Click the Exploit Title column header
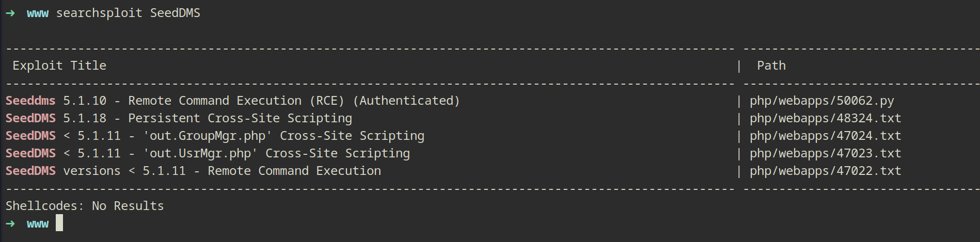 click(x=59, y=66)
